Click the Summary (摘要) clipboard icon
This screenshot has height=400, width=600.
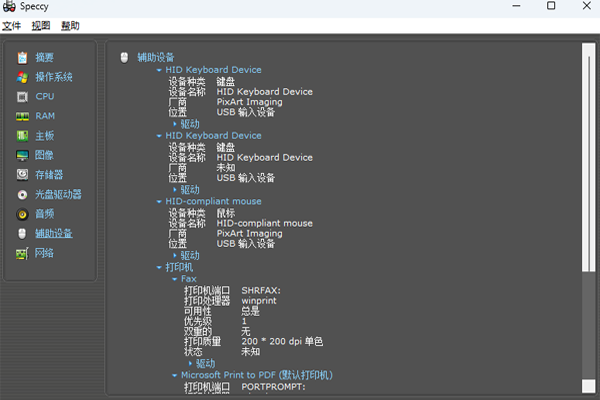click(22, 57)
